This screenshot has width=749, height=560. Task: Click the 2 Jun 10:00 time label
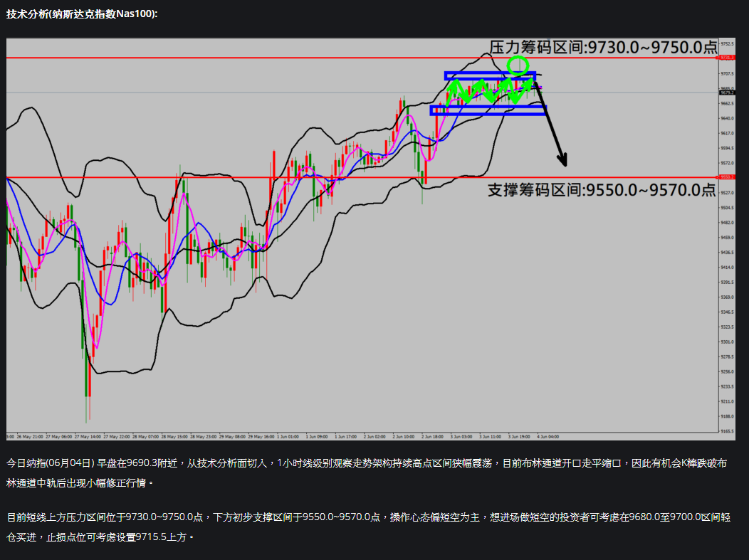coord(404,436)
